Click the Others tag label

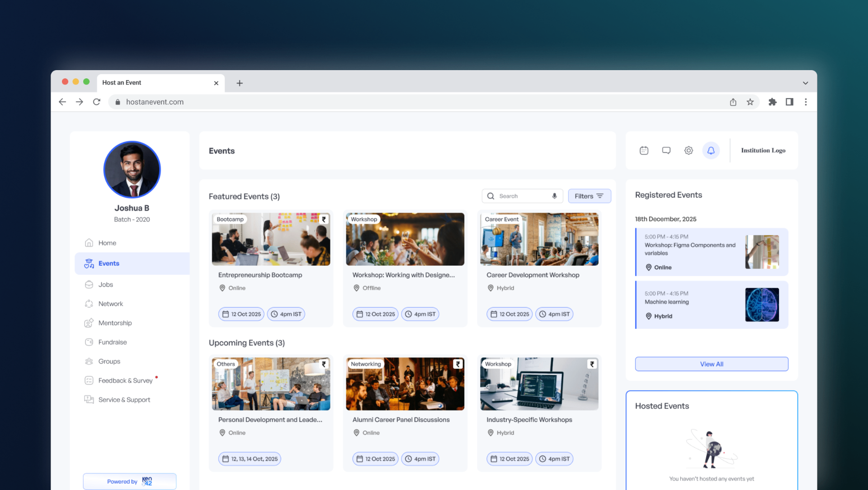coord(226,364)
